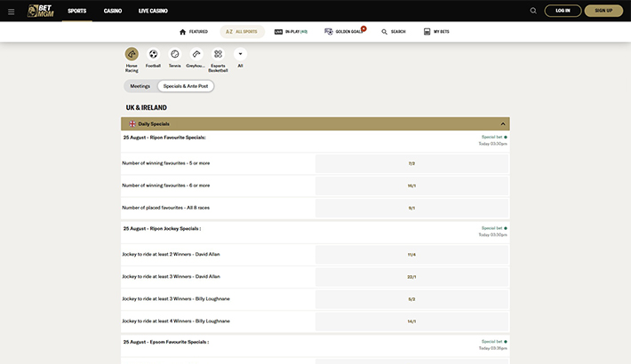Open the In-Play section
This screenshot has width=631, height=364.
coord(291,32)
